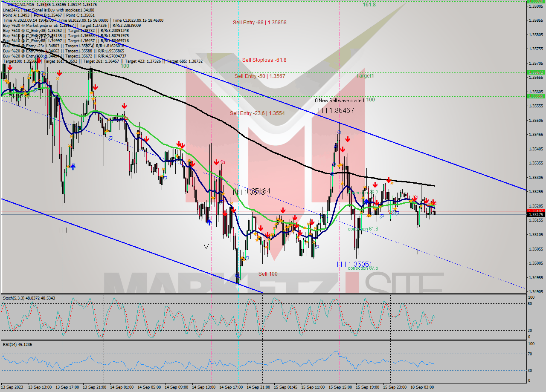Click the Stoch(5,3,3) indicator header

28,298
